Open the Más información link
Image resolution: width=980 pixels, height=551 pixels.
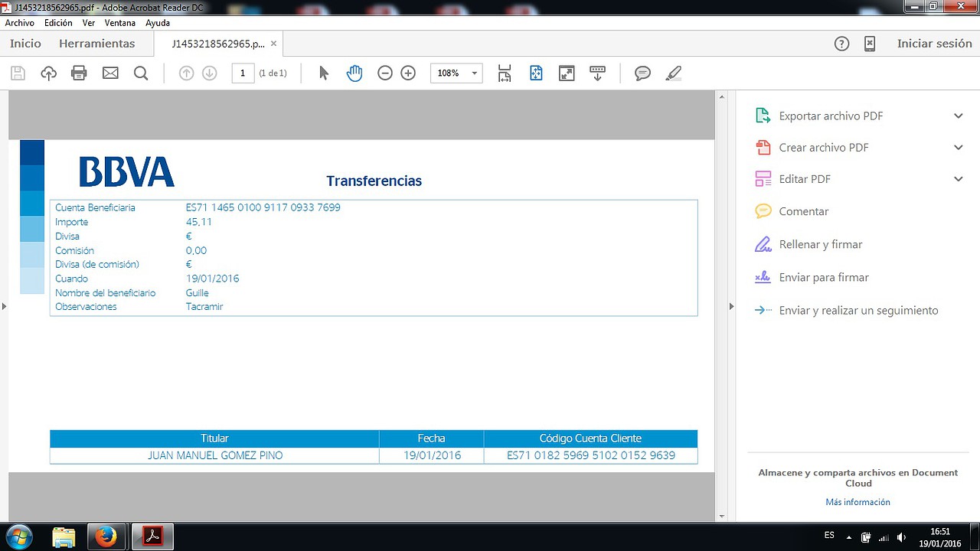coord(857,502)
